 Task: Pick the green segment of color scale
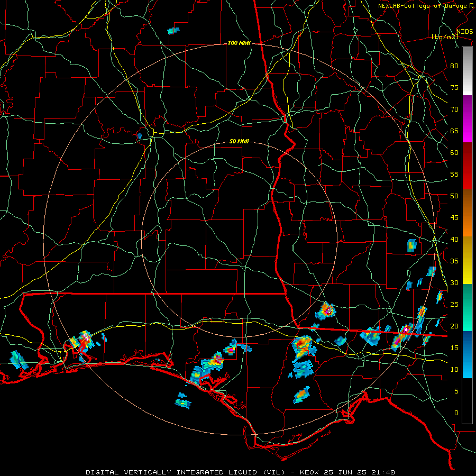tap(467, 307)
